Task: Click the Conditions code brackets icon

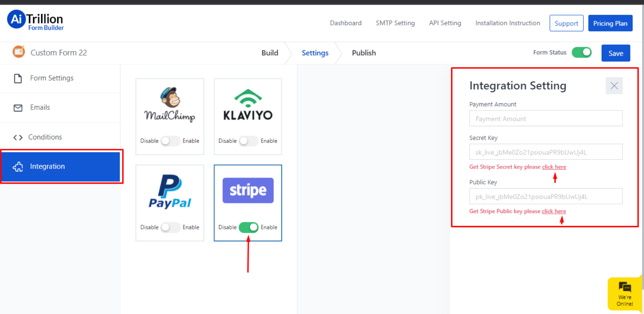Action: 18,137
